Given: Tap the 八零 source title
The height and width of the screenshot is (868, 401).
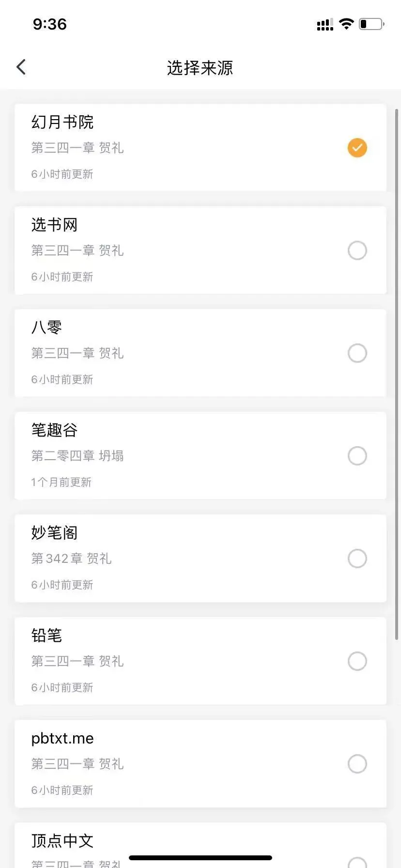Looking at the screenshot, I should click(46, 327).
